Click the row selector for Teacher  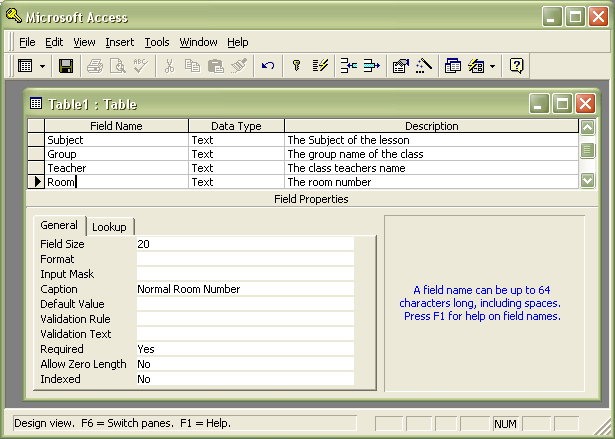tap(36, 168)
